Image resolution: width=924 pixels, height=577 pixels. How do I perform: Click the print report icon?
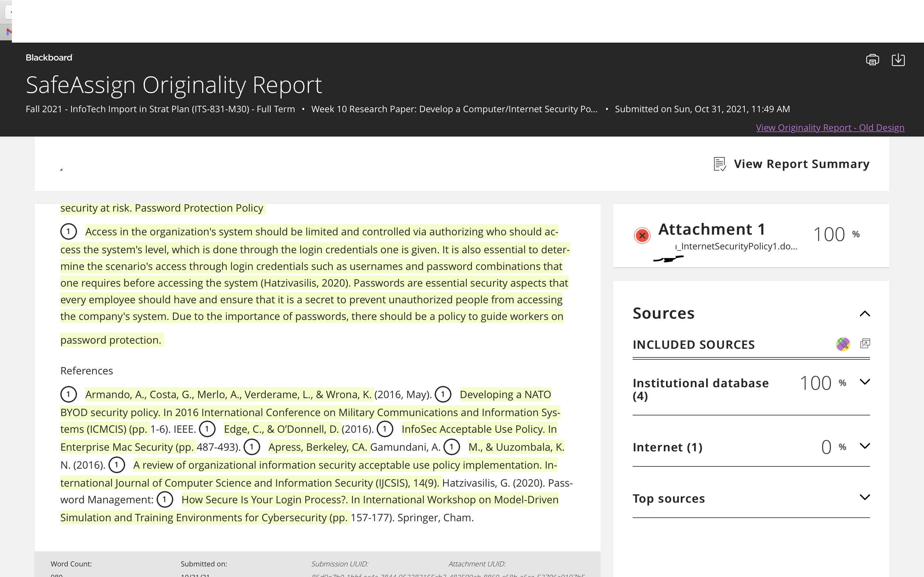(x=872, y=60)
